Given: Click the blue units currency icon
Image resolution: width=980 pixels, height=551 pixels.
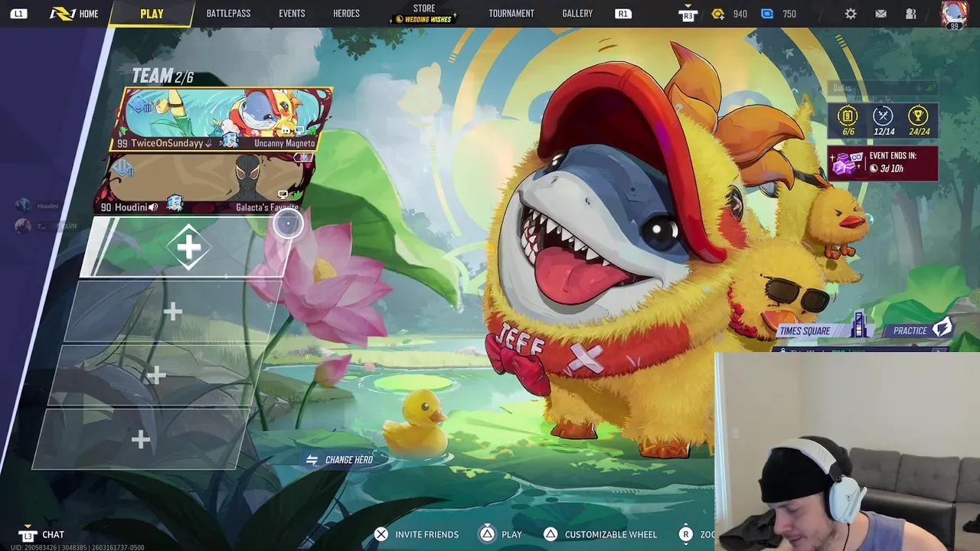Looking at the screenshot, I should tap(767, 14).
